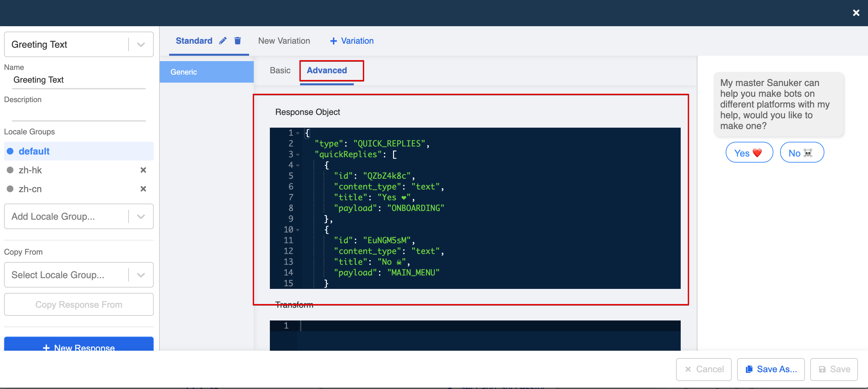Click the Response Object heading

click(x=308, y=112)
